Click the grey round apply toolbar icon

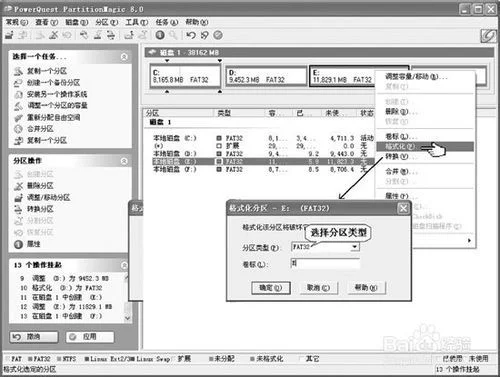tap(218, 35)
